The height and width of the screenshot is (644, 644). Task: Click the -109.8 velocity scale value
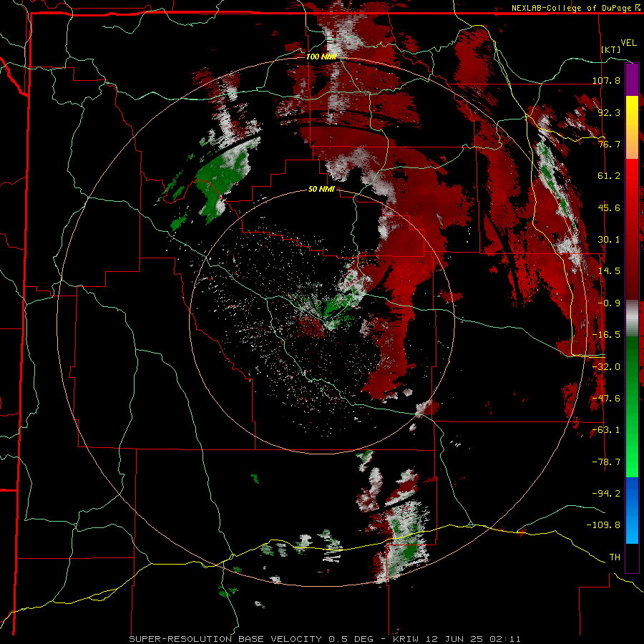(604, 525)
